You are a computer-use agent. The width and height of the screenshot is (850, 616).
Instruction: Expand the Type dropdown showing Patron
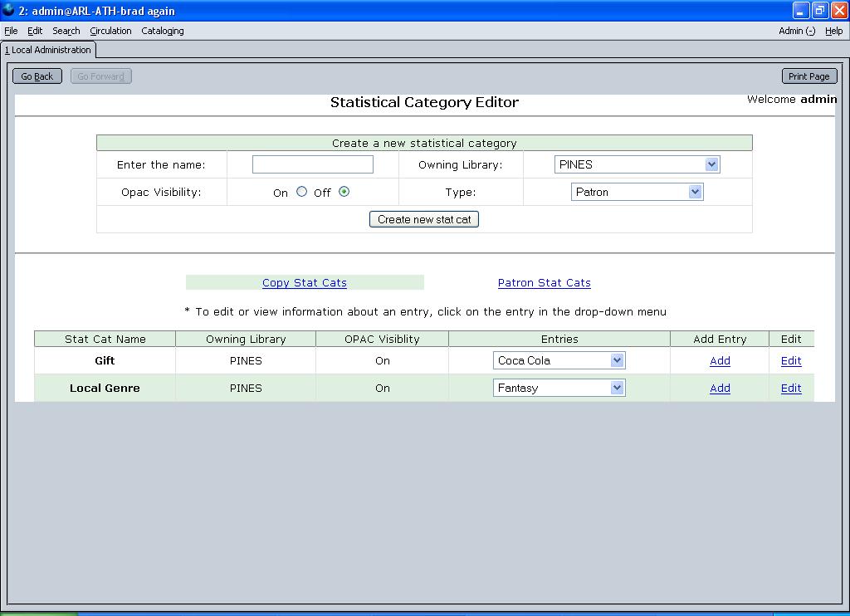point(637,192)
